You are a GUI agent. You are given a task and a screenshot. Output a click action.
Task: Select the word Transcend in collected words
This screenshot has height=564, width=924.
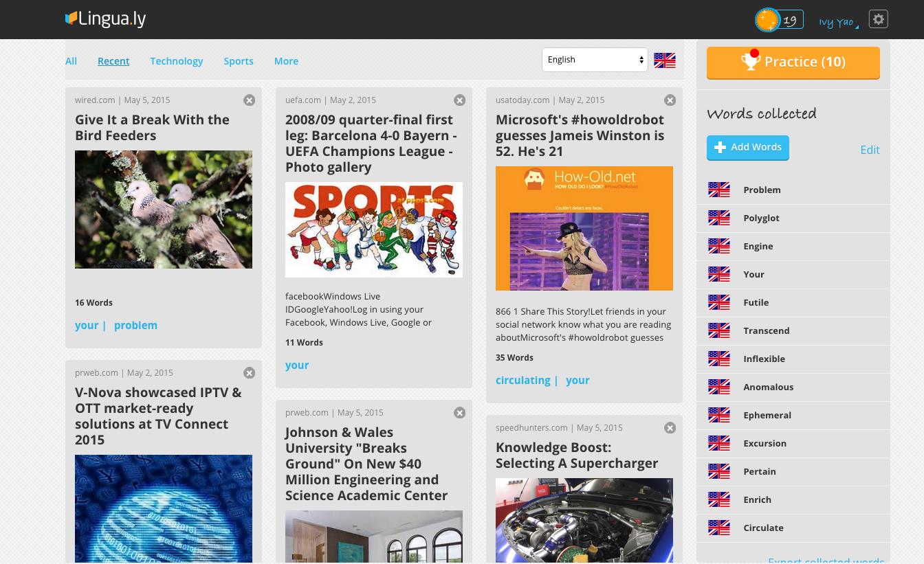point(767,330)
